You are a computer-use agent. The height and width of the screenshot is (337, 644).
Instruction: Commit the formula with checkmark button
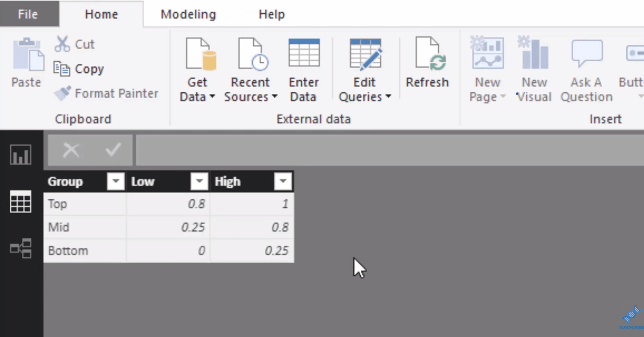pos(113,151)
